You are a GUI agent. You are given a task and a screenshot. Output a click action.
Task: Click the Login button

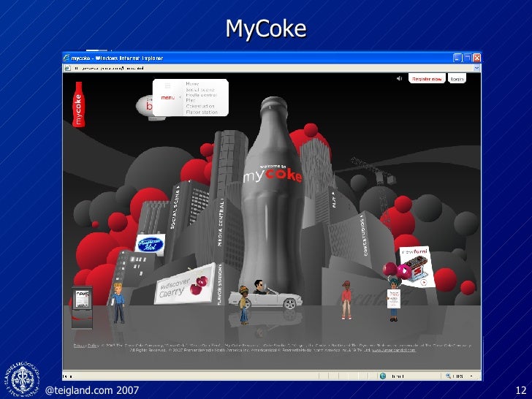tap(457, 79)
